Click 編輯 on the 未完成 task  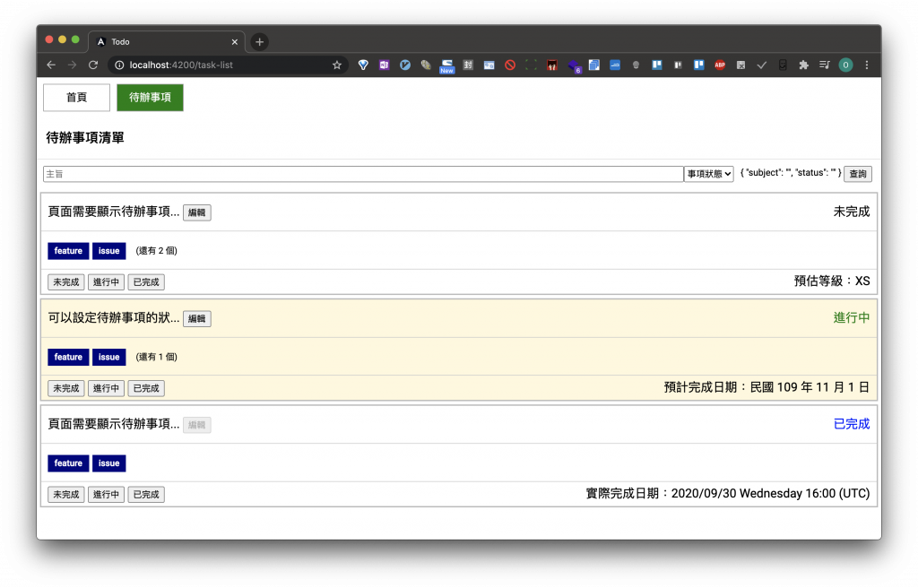point(196,212)
